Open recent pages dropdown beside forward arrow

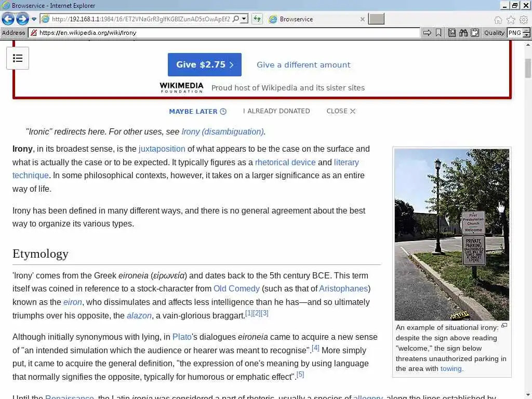[34, 19]
